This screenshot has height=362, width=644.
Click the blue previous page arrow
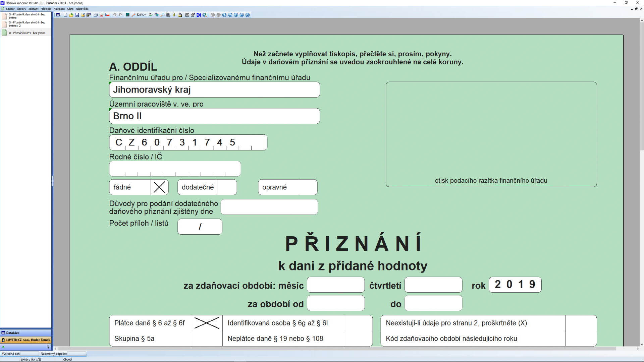click(224, 15)
